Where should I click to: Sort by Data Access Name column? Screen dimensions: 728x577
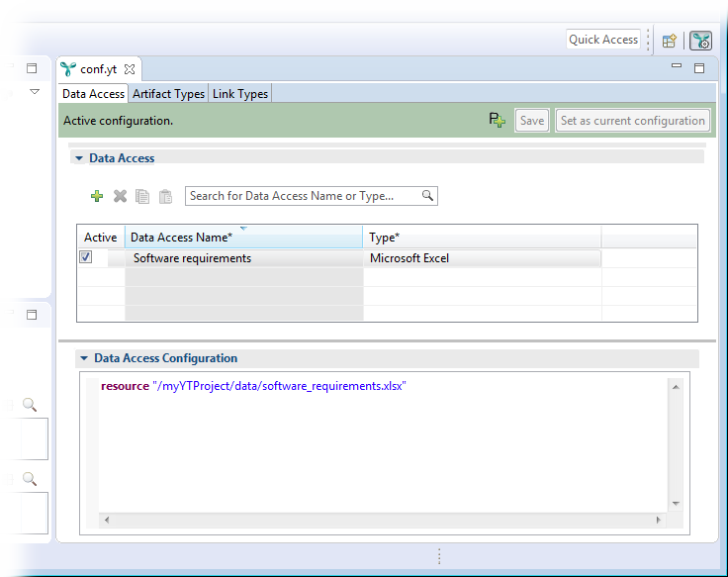tap(243, 238)
